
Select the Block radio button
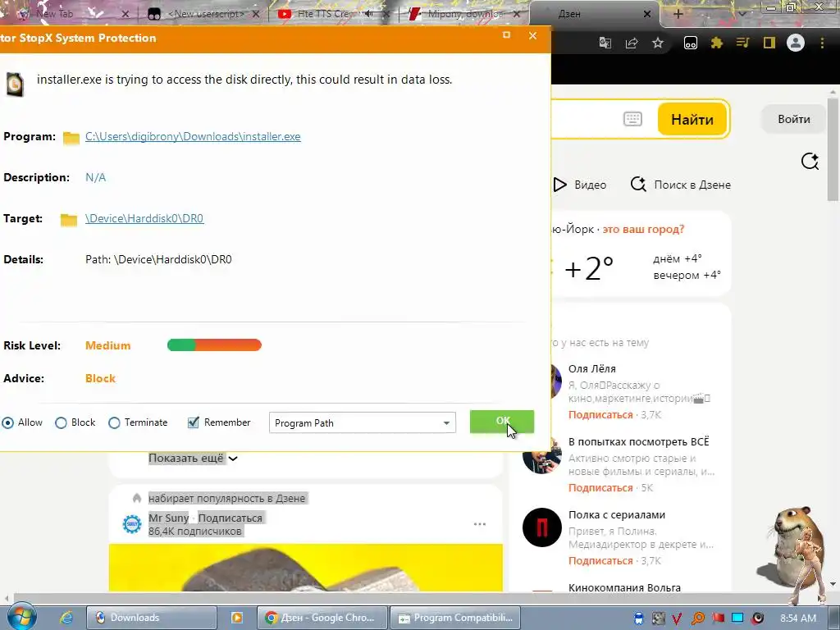coord(61,422)
